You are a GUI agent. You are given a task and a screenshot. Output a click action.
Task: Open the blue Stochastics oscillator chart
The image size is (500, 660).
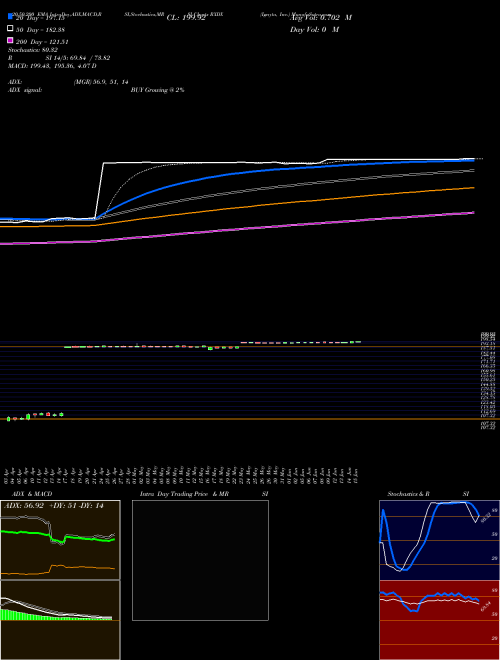coord(439,540)
